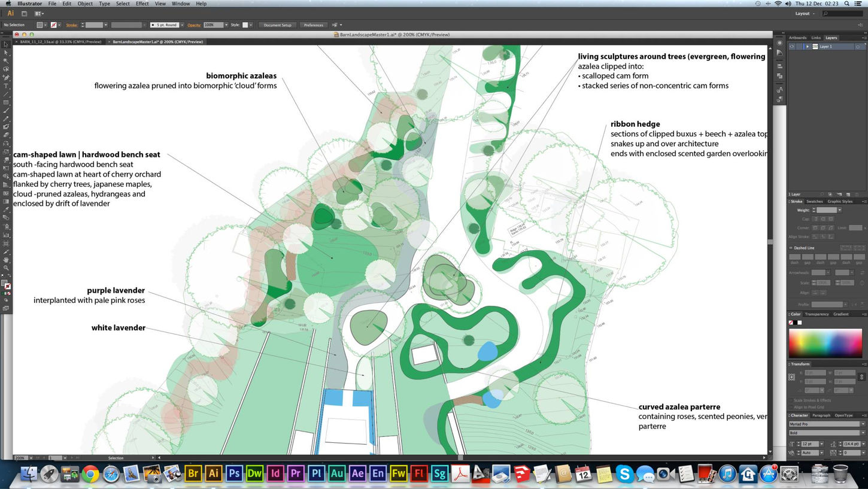Select the Type tool

pos(6,85)
